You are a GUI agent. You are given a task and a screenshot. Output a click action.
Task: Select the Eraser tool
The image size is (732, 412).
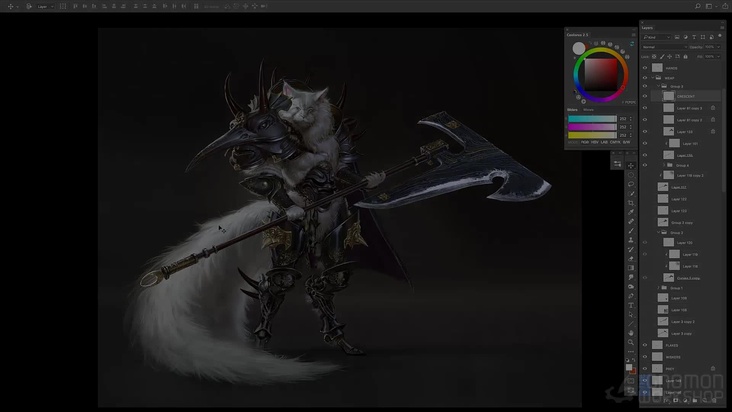631,258
